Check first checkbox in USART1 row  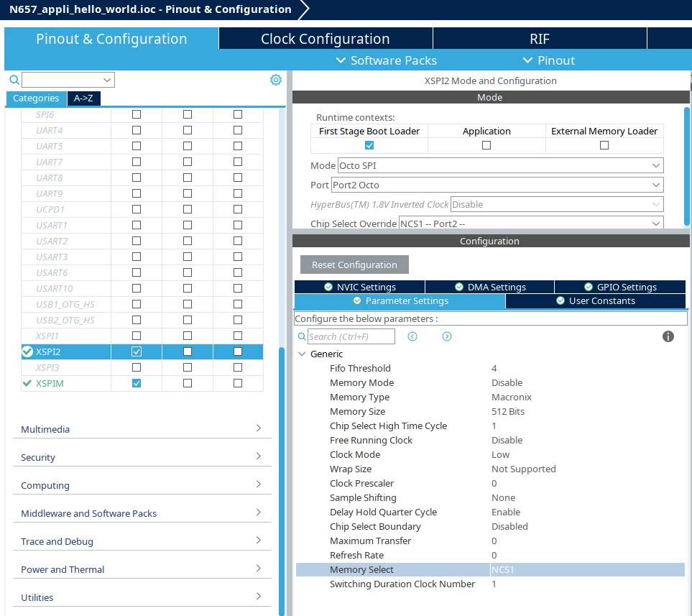(137, 225)
